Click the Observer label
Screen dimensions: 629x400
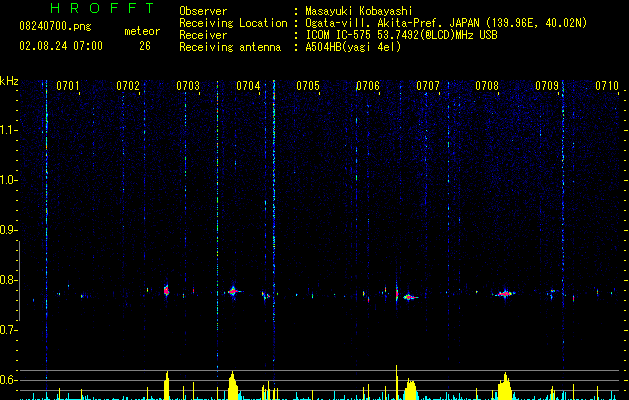[203, 11]
